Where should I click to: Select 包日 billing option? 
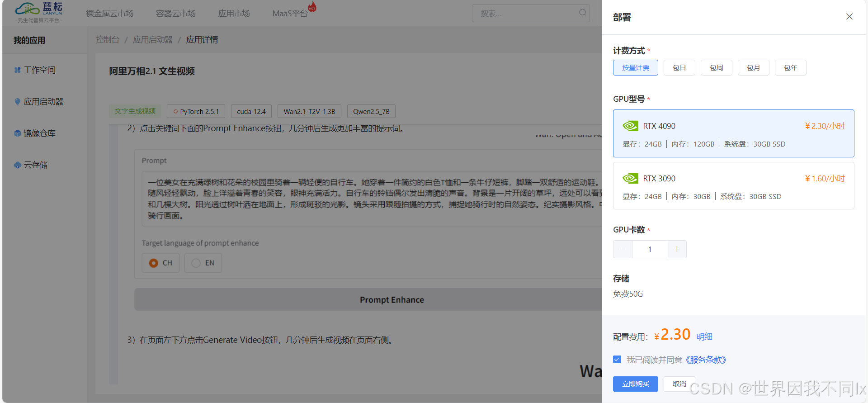679,68
